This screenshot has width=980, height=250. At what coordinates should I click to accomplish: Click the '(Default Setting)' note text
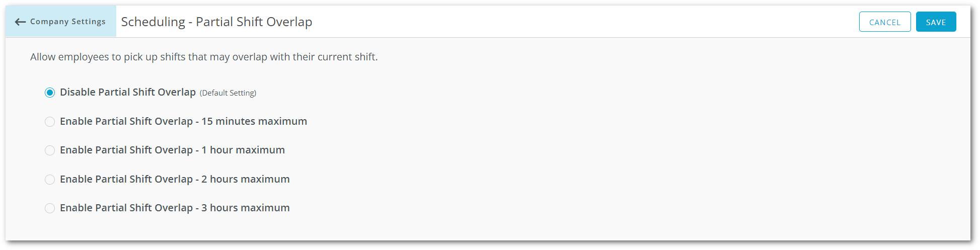[x=228, y=93]
